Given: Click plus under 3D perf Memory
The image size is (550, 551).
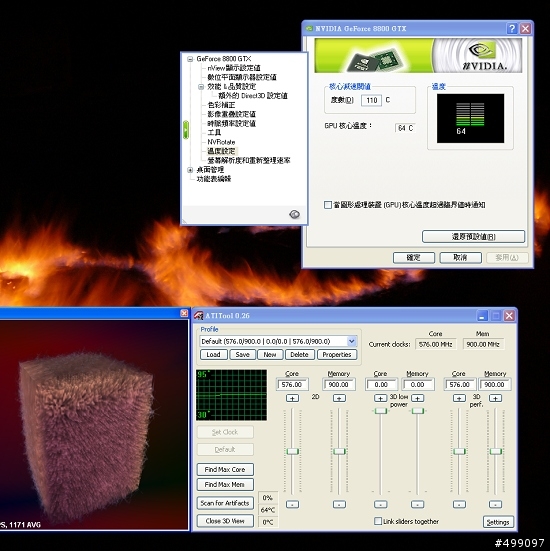Looking at the screenshot, I should click(495, 398).
